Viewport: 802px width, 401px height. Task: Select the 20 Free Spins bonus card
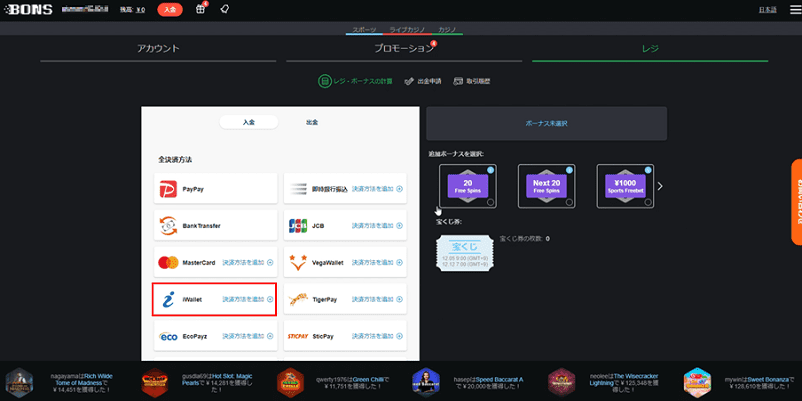coord(467,186)
